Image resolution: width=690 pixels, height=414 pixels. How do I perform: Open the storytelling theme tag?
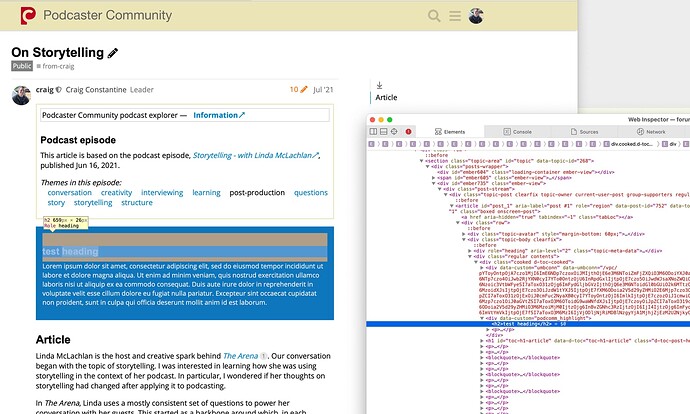coord(93,203)
